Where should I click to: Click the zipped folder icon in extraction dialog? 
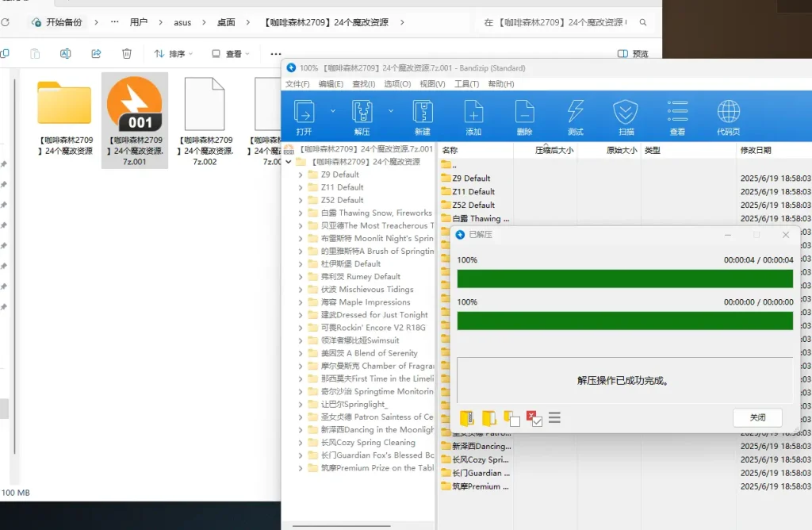[x=467, y=417]
